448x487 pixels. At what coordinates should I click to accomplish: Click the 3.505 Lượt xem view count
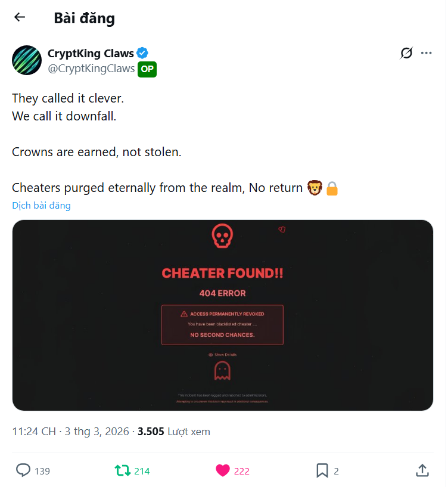click(x=174, y=432)
